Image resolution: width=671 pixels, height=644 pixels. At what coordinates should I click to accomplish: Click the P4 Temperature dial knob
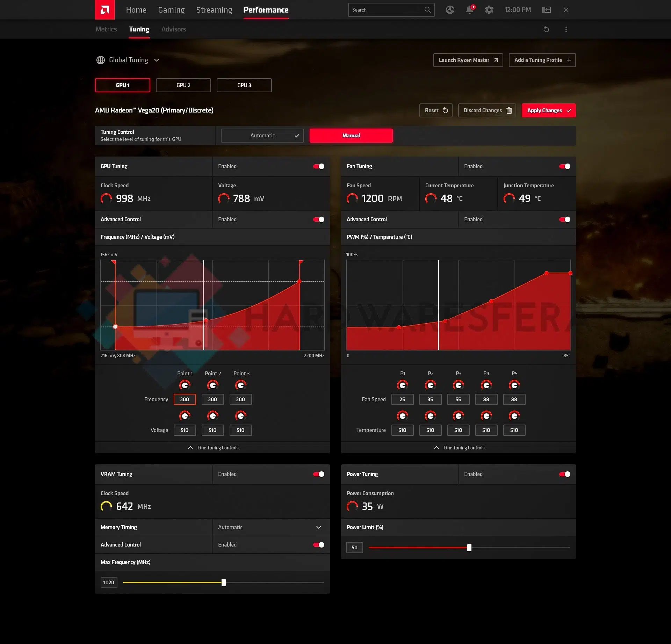click(x=486, y=416)
